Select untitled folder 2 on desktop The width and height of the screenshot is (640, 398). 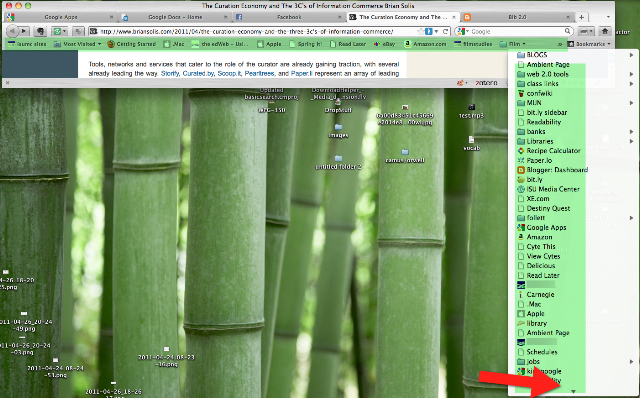tap(338, 162)
